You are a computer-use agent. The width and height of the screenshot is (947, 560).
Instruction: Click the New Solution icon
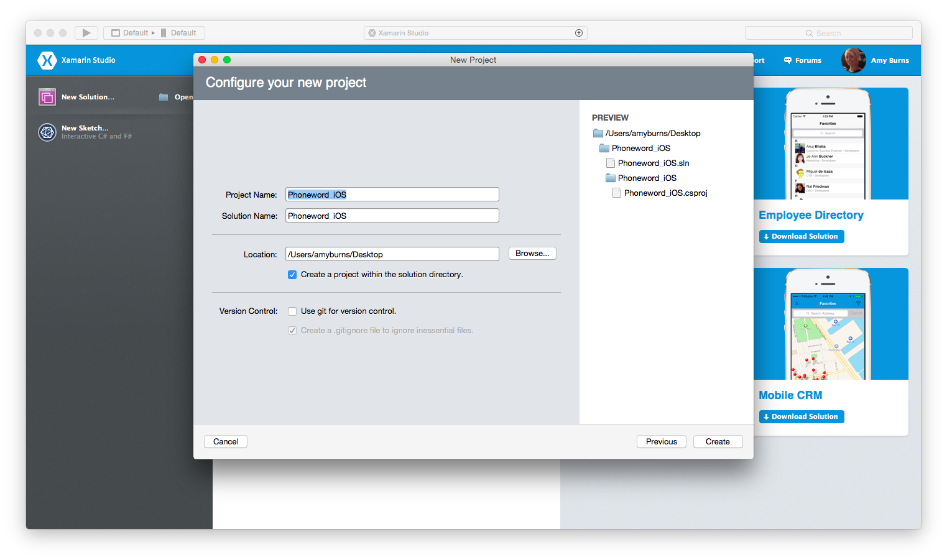(x=47, y=97)
